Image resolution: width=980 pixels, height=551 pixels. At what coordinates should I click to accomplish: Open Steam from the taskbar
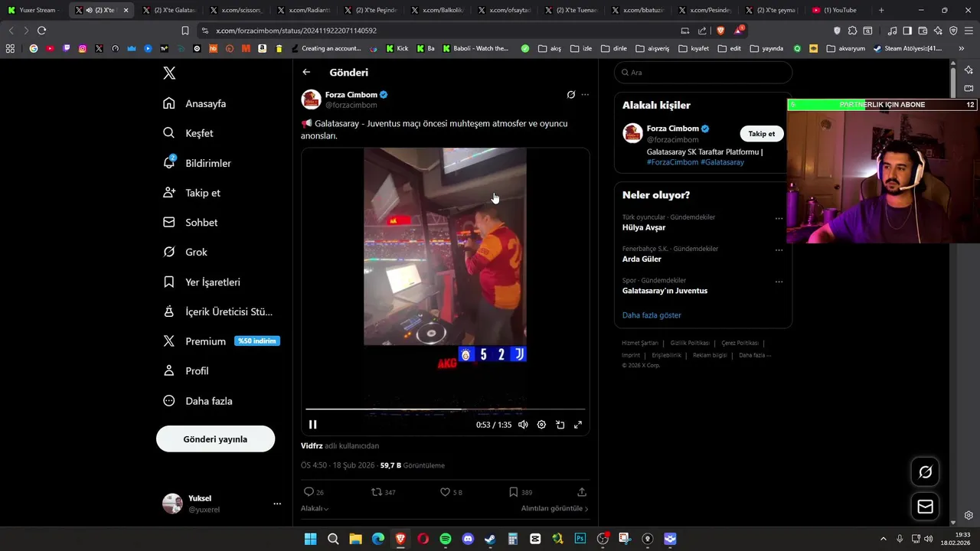click(x=490, y=539)
